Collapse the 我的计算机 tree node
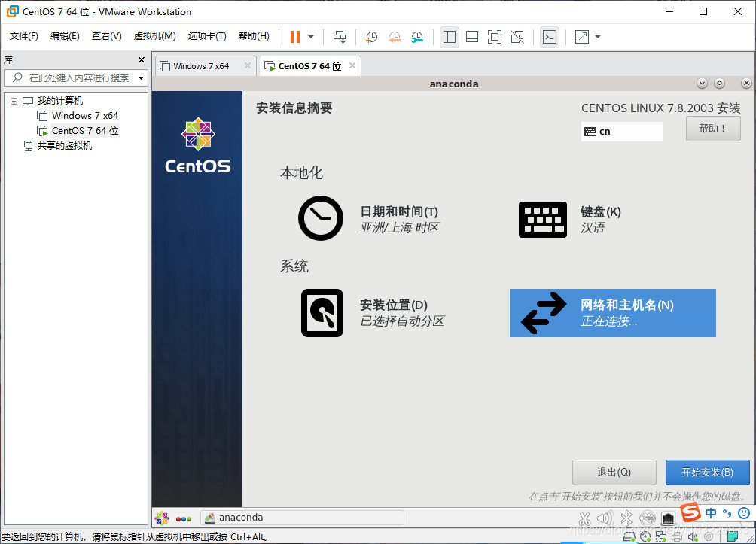 (x=13, y=100)
